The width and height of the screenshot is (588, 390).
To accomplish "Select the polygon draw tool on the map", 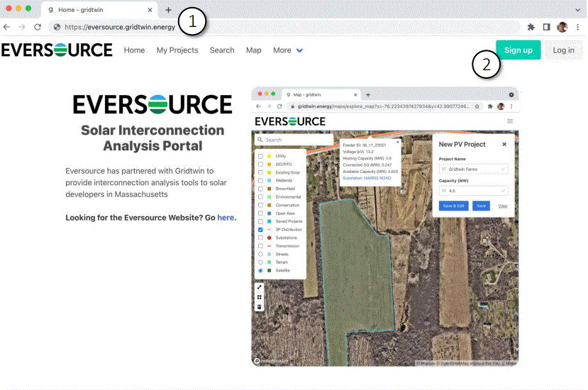I will 259,297.
